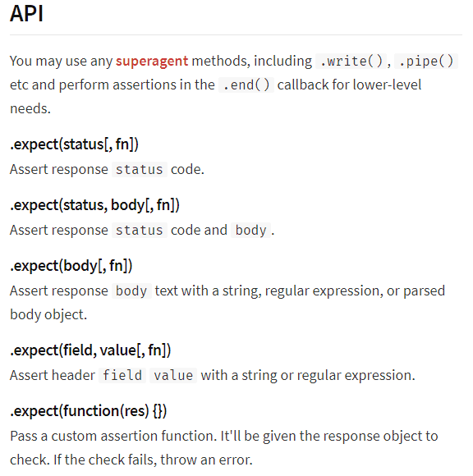Click status code in 'code and body' sentence
The image size is (473, 476).
[140, 230]
